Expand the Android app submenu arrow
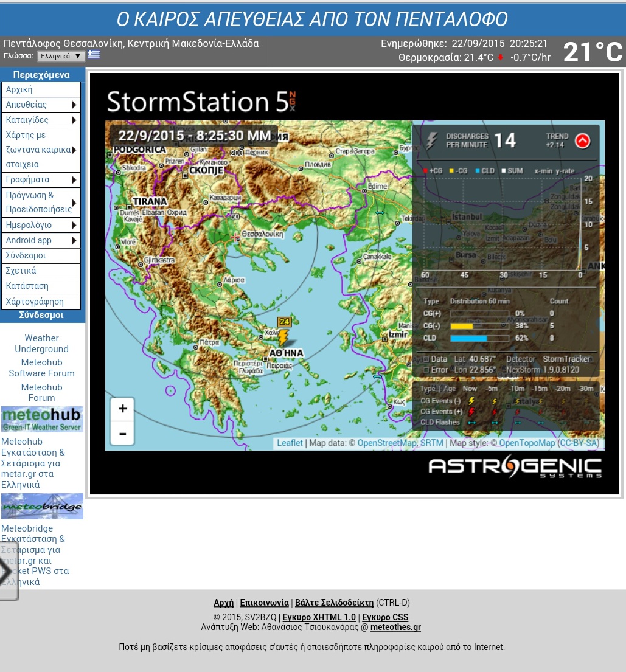The height and width of the screenshot is (672, 626). coord(74,240)
